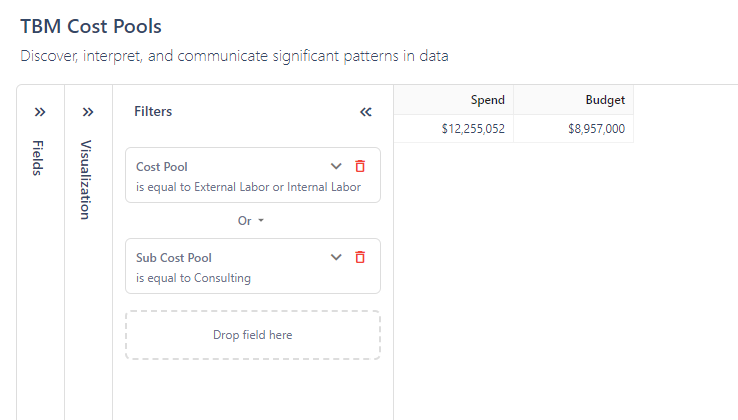
Task: Expand the Fields panel using its double-chevron icon
Action: coord(40,112)
